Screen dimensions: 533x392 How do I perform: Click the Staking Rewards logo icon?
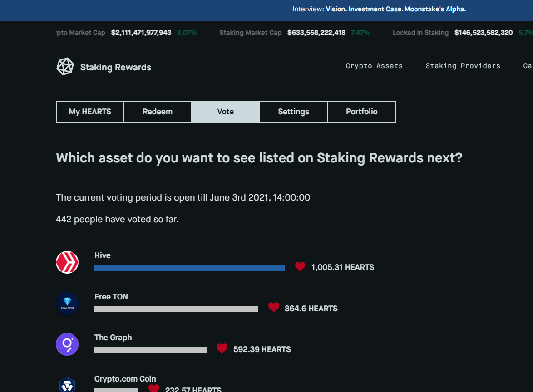[x=65, y=66]
